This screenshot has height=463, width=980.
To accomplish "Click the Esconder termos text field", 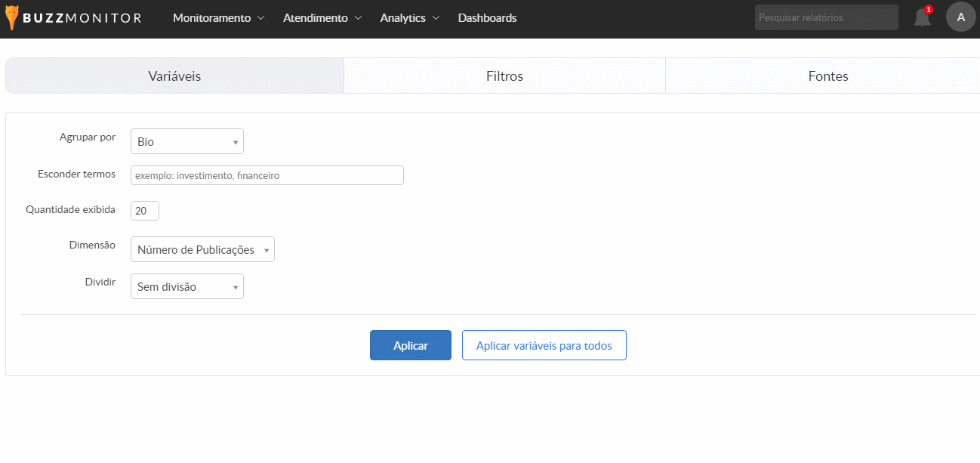I will tap(267, 175).
